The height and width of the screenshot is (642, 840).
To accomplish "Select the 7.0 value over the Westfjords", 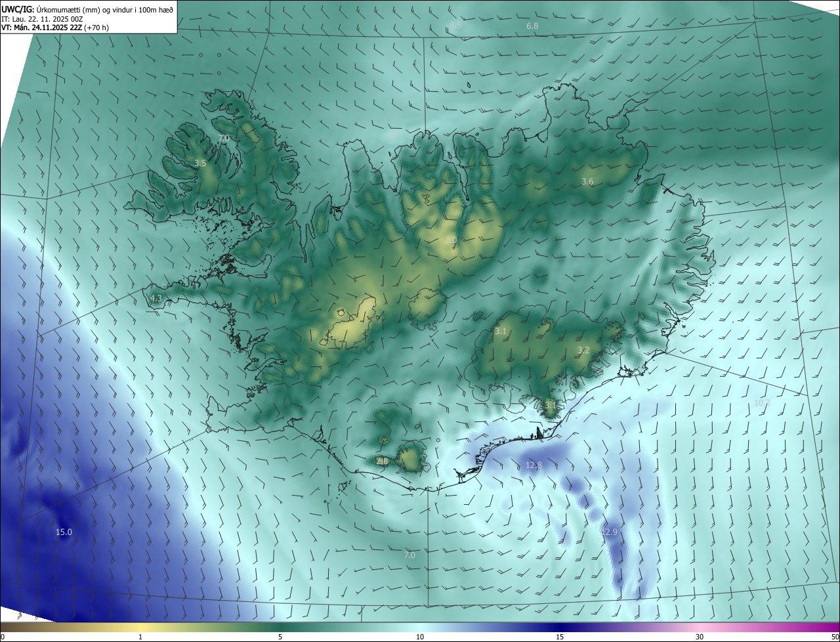I will pyautogui.click(x=224, y=139).
